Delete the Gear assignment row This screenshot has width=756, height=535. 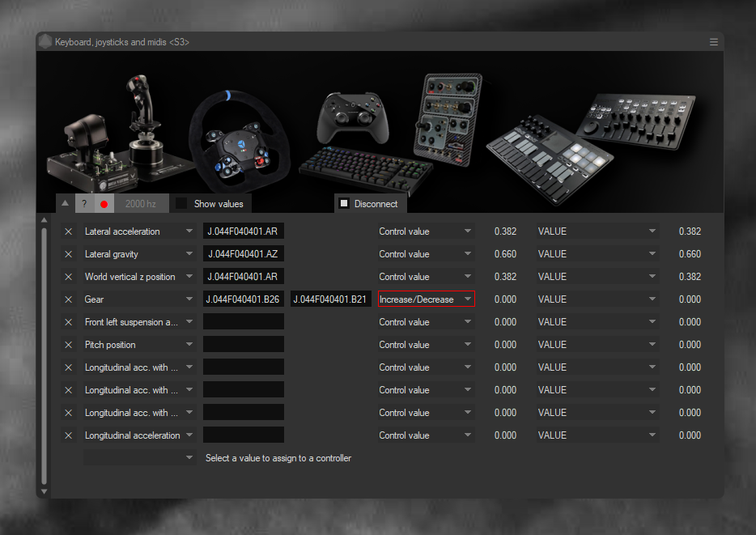click(x=69, y=299)
